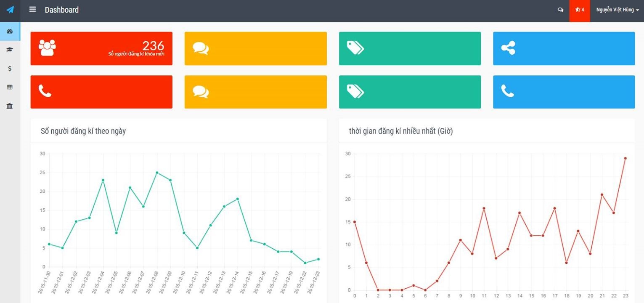Click the green tags card in top row
Viewport: 644px width, 303px height.
coord(410,48)
